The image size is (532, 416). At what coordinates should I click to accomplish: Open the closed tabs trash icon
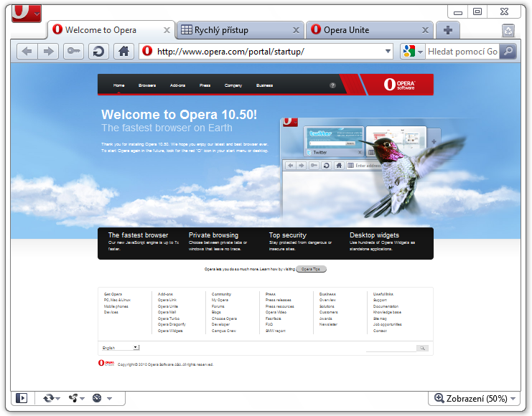point(508,31)
